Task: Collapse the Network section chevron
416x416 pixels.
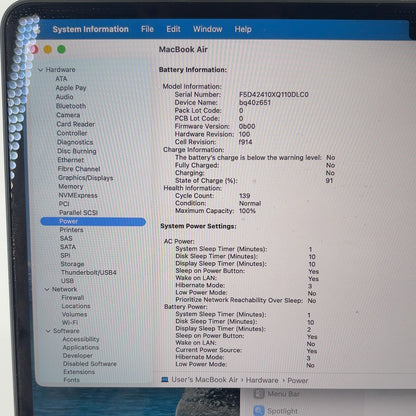Action: pos(47,289)
